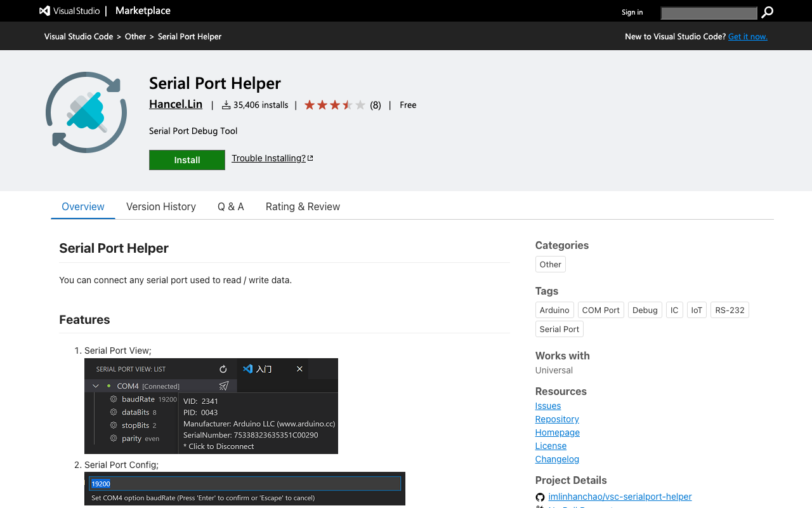Click the RS-232 tag

[730, 310]
